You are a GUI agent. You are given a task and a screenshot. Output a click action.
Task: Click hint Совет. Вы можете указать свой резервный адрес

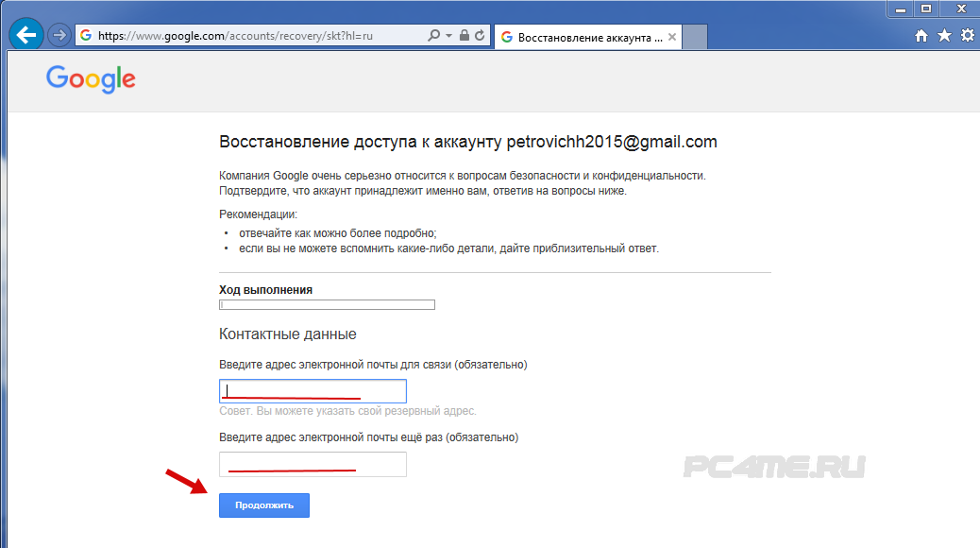click(x=347, y=411)
